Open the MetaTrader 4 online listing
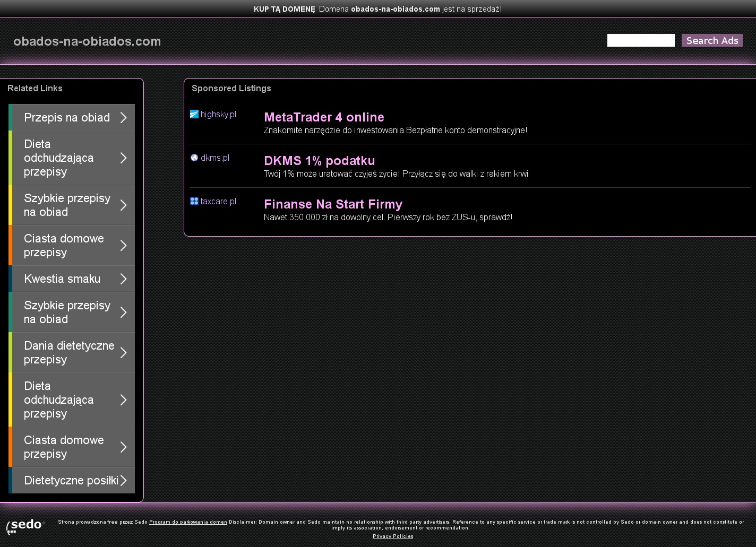The width and height of the screenshot is (756, 547). point(324,117)
